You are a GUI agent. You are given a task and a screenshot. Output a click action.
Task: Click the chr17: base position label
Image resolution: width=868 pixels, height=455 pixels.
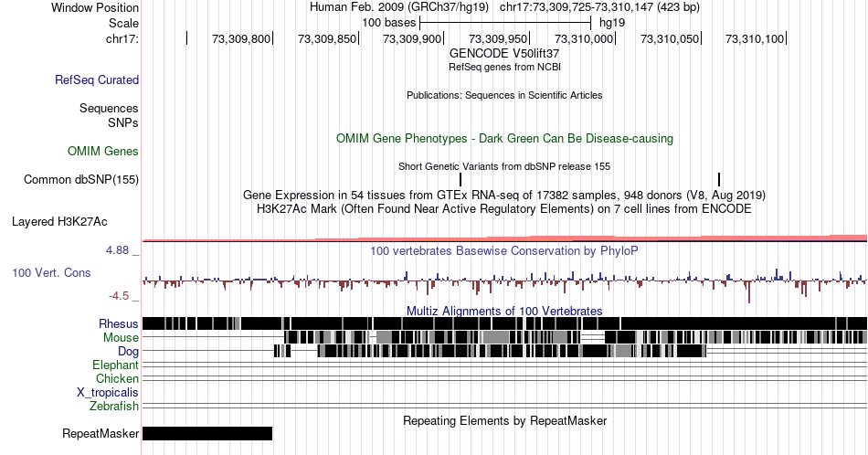pyautogui.click(x=122, y=38)
